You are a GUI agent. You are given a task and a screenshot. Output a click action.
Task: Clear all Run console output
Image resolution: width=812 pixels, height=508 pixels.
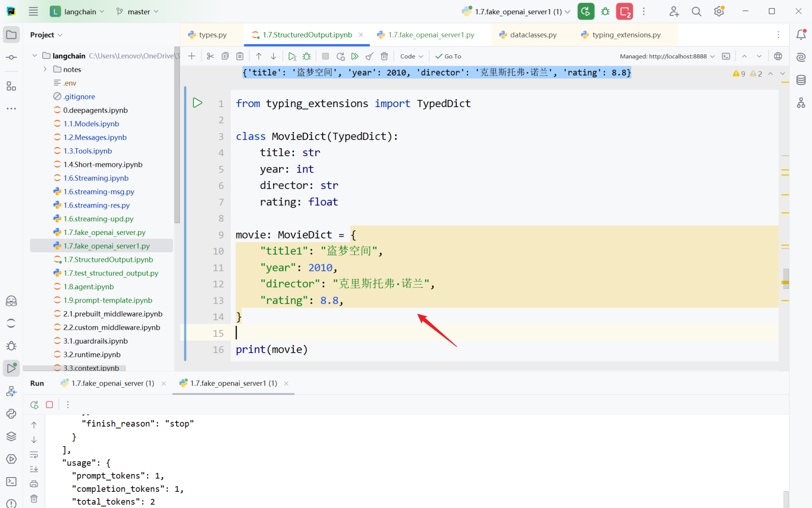pyautogui.click(x=34, y=498)
